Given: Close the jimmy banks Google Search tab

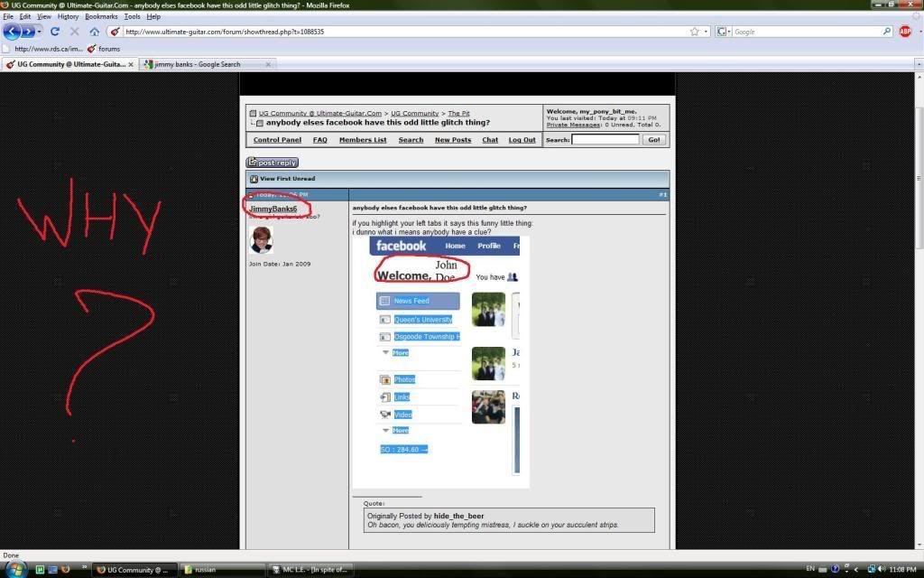Looking at the screenshot, I should click(x=268, y=64).
